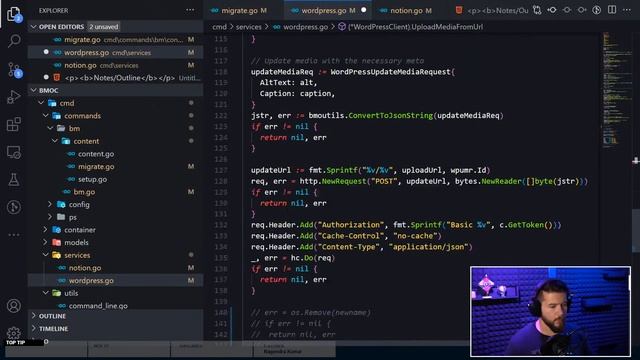Collapse the services folder
The height and width of the screenshot is (360, 640).
45,255
